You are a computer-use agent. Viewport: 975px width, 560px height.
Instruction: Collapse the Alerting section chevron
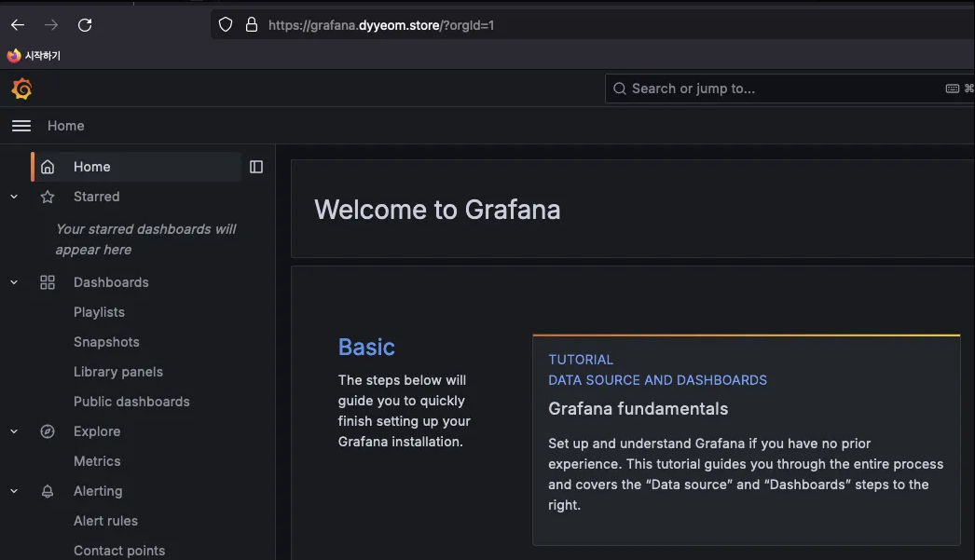pyautogui.click(x=14, y=491)
